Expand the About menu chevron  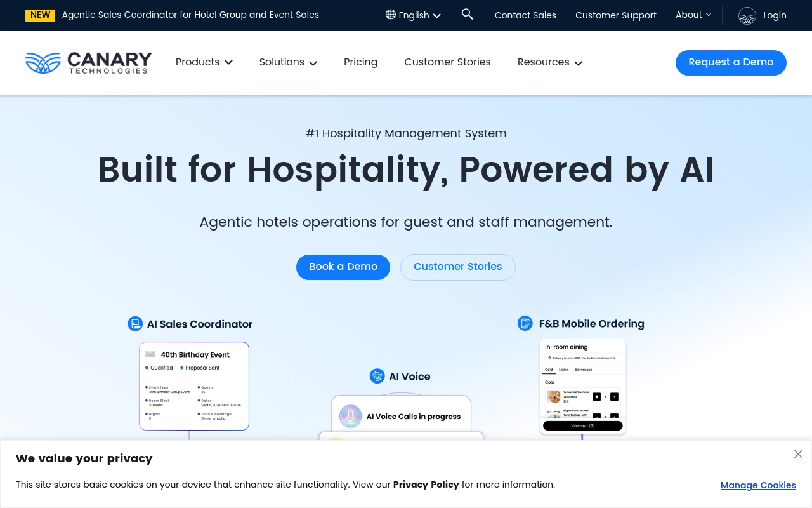coord(709,15)
